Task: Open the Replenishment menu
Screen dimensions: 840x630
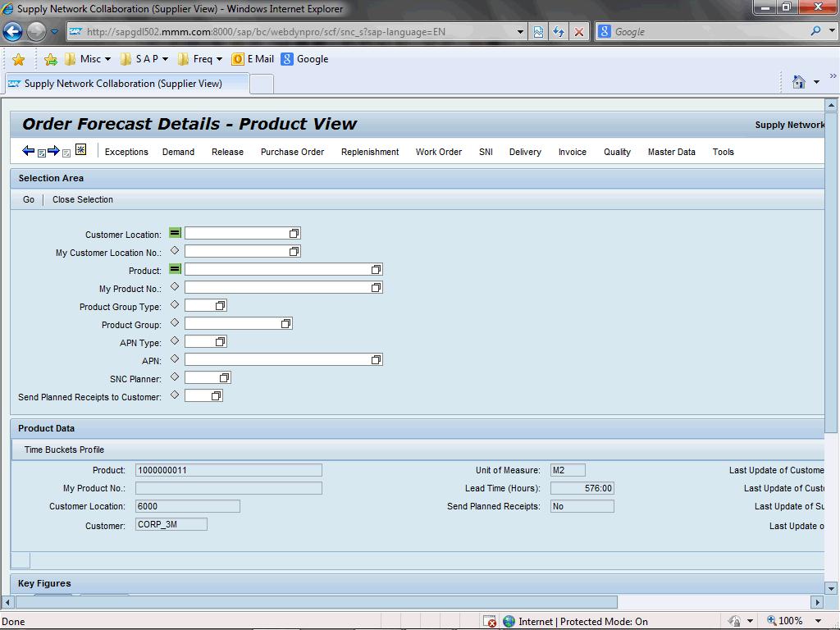Action: tap(370, 152)
